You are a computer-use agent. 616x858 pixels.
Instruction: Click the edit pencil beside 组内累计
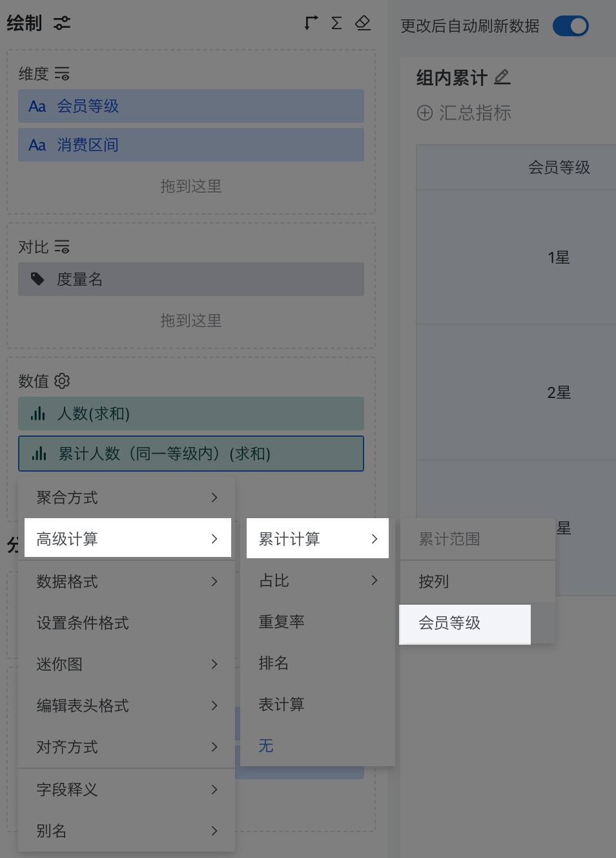pyautogui.click(x=502, y=78)
